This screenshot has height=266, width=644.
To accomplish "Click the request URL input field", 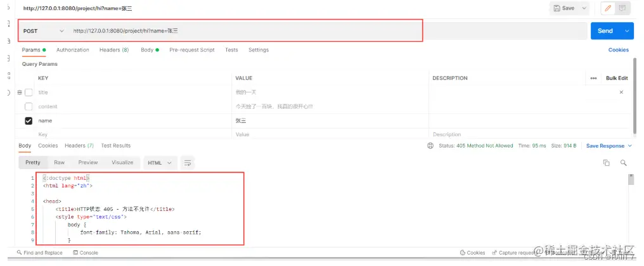I will (x=328, y=31).
